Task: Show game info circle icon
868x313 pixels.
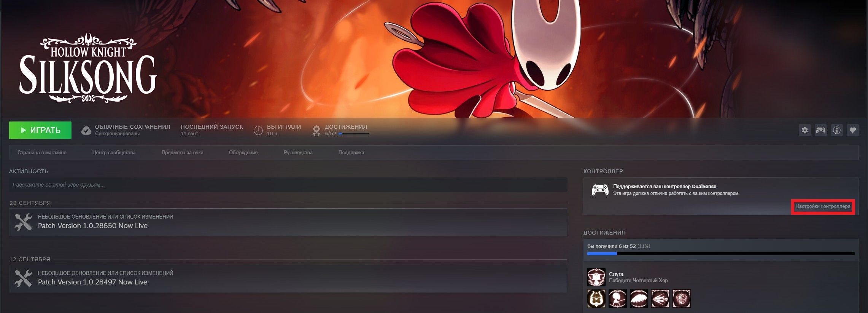Action: tap(836, 130)
